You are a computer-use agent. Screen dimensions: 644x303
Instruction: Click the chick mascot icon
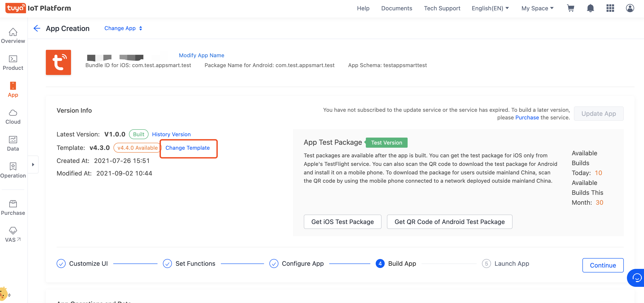click(x=4, y=294)
